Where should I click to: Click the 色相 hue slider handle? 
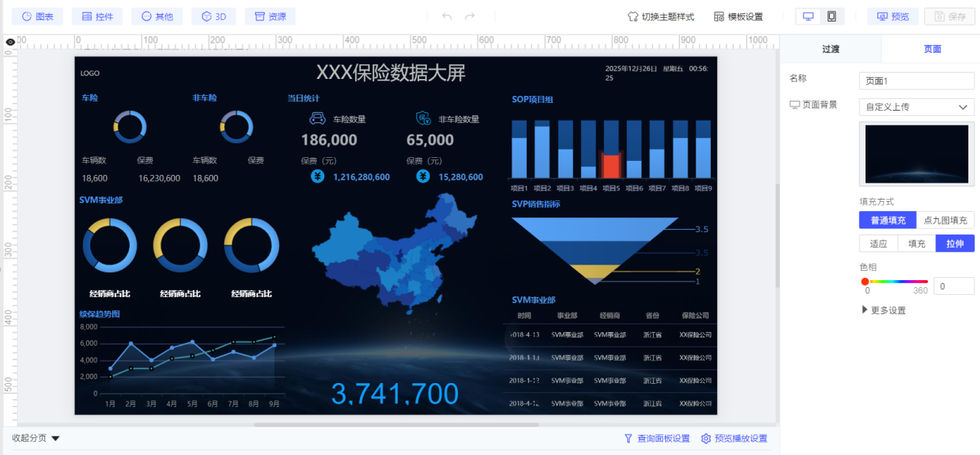click(865, 282)
